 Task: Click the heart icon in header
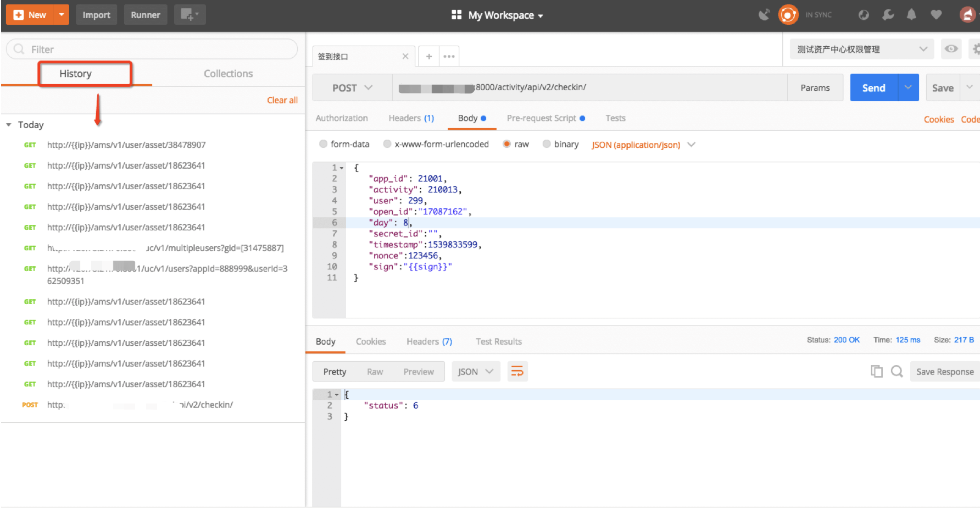(936, 15)
